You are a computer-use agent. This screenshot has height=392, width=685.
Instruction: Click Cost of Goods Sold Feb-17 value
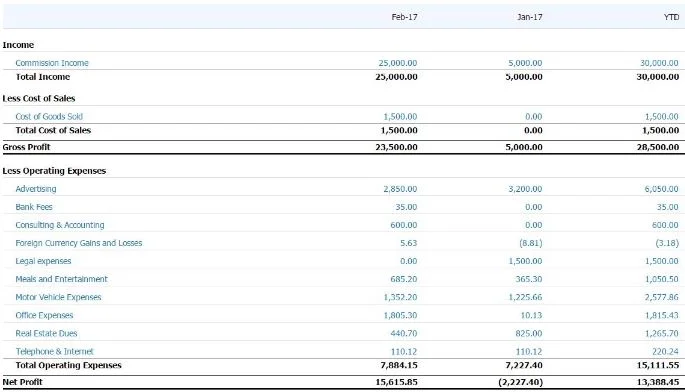400,117
